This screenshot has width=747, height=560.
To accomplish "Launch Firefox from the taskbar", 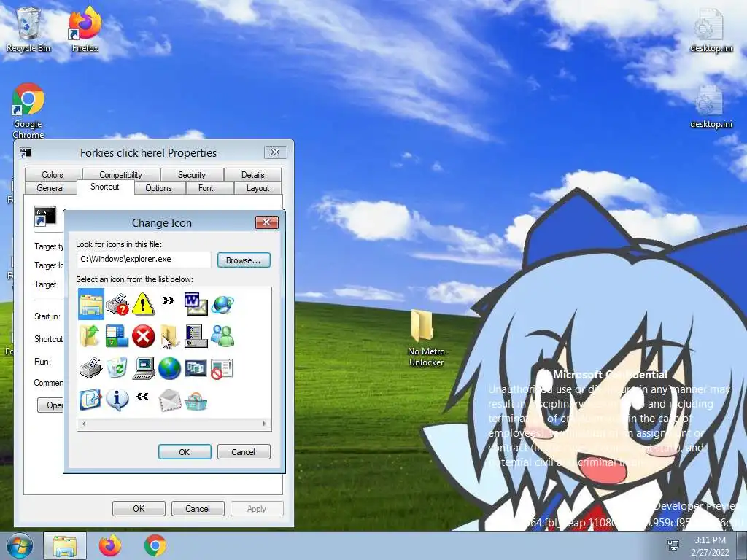I will click(x=110, y=545).
